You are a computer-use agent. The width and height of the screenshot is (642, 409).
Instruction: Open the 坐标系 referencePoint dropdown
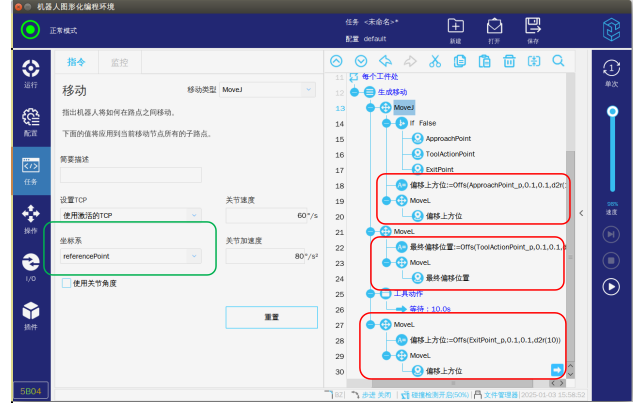pos(130,256)
